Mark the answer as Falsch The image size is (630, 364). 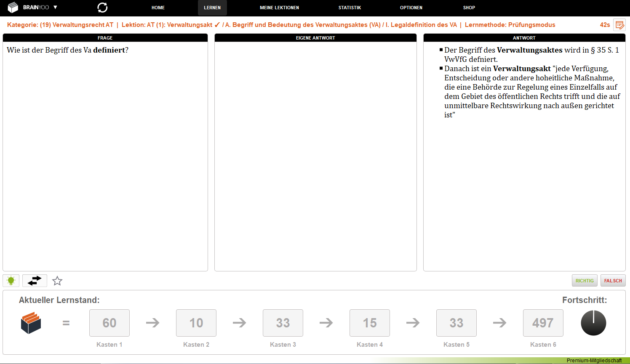[613, 281]
